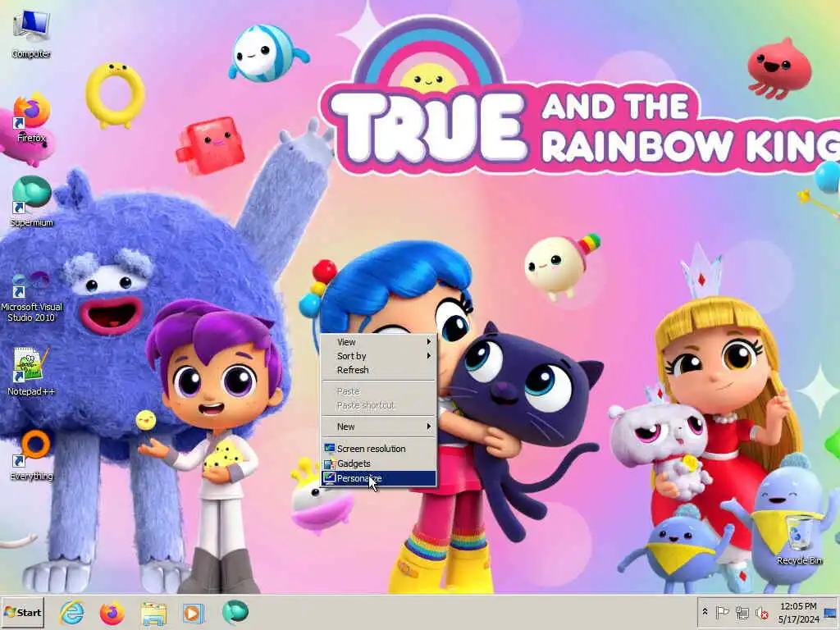Open Internet Explorer from the taskbar
Screen dimensions: 840x630
72,612
